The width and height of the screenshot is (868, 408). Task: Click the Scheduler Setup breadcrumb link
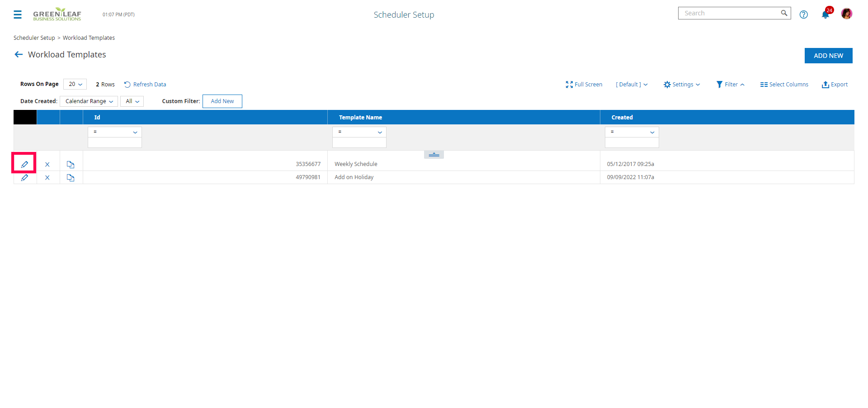[x=34, y=38]
